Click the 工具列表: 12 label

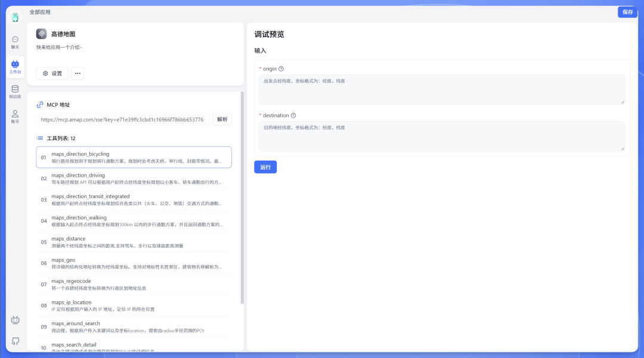pyautogui.click(x=61, y=138)
